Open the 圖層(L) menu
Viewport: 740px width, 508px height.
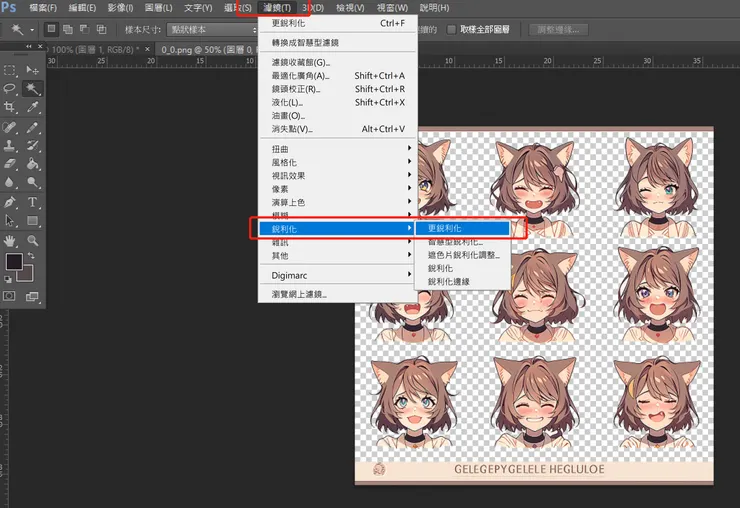click(x=159, y=8)
